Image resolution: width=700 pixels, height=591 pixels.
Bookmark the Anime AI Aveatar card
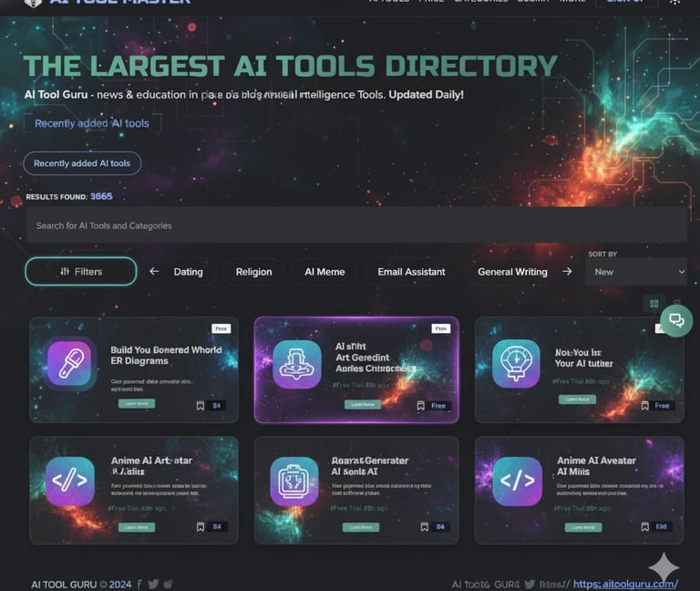click(x=644, y=527)
